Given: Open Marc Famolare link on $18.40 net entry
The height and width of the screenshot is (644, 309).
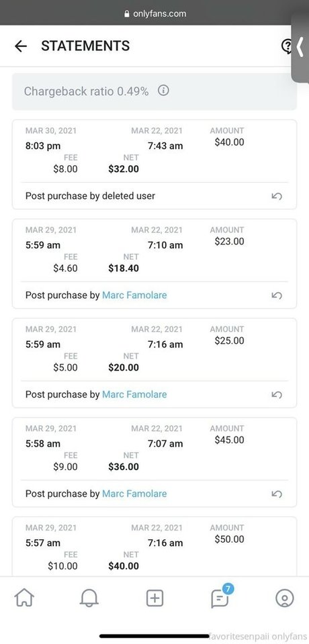Looking at the screenshot, I should tap(134, 295).
